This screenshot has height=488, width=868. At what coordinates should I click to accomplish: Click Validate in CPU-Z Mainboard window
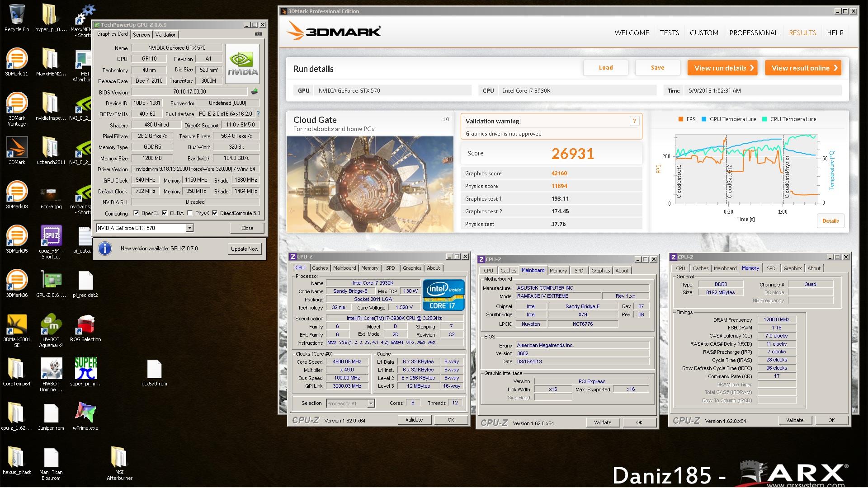click(603, 423)
